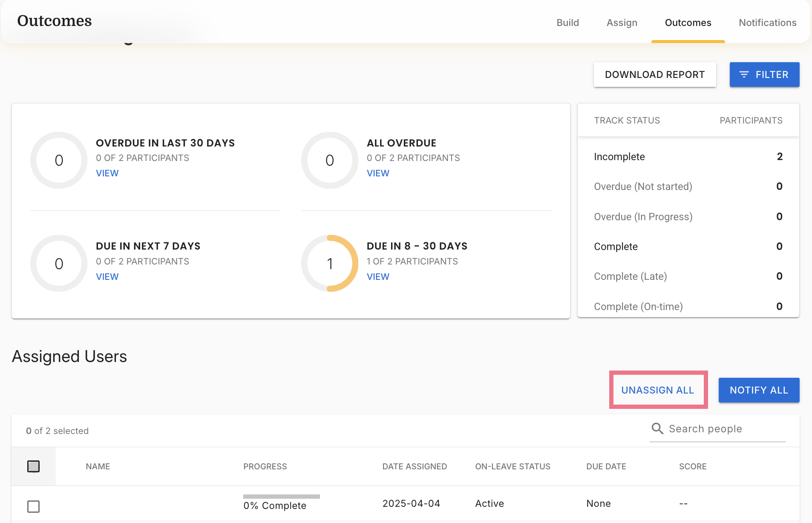Click the Overdue in last 30 days circle

coord(59,160)
